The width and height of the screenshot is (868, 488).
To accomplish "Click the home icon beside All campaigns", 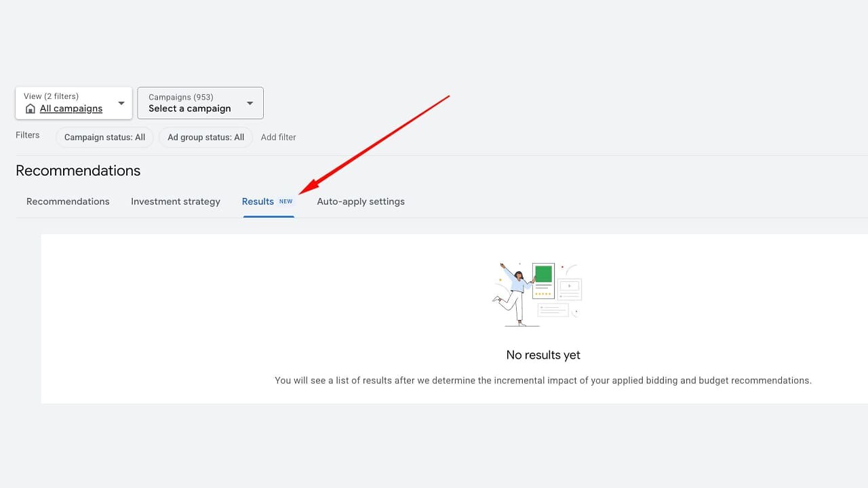I will tap(30, 108).
